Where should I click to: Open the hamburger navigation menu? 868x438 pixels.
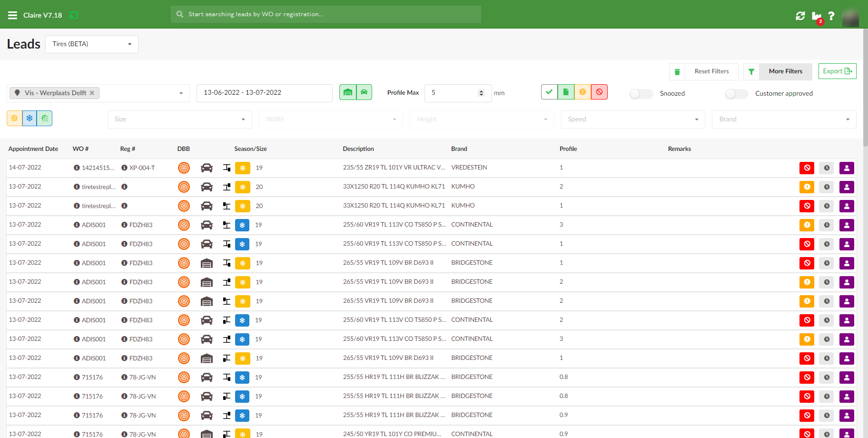coord(12,15)
